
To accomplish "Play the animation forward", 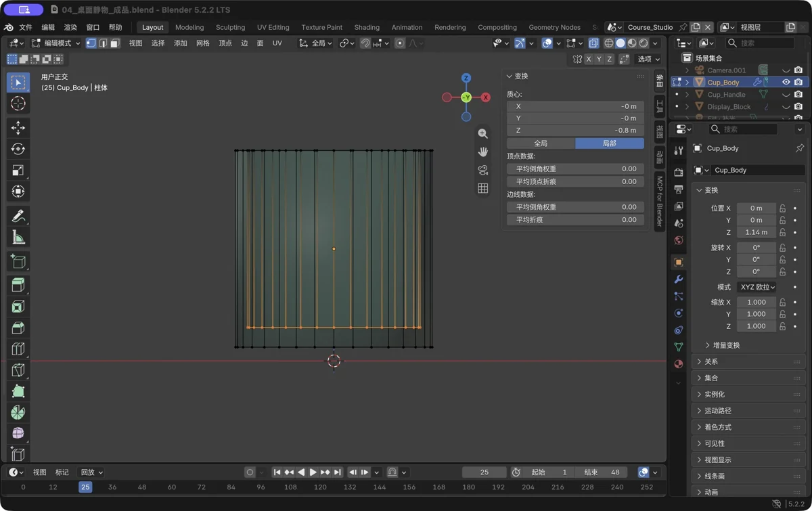I will 313,472.
